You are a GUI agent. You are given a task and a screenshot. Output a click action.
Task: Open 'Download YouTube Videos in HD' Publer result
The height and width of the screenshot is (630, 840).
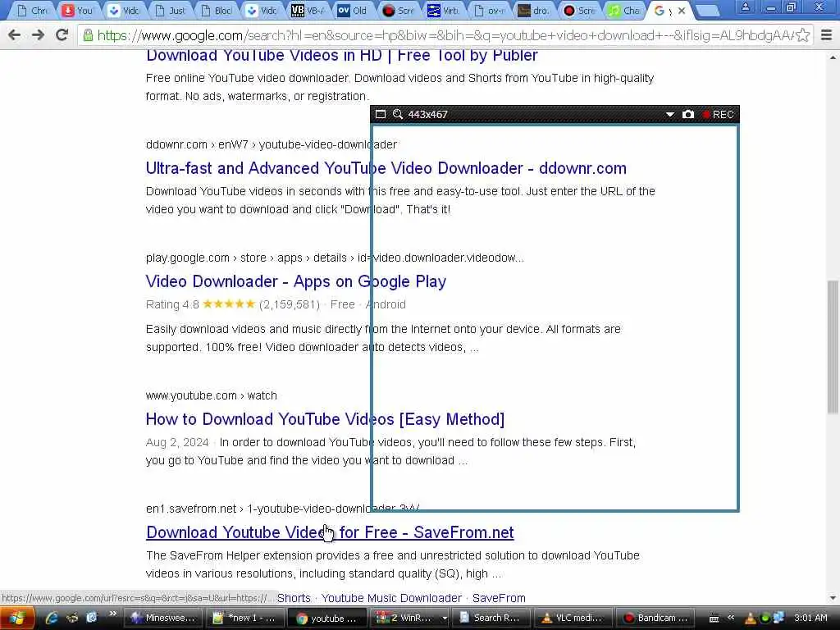point(342,55)
